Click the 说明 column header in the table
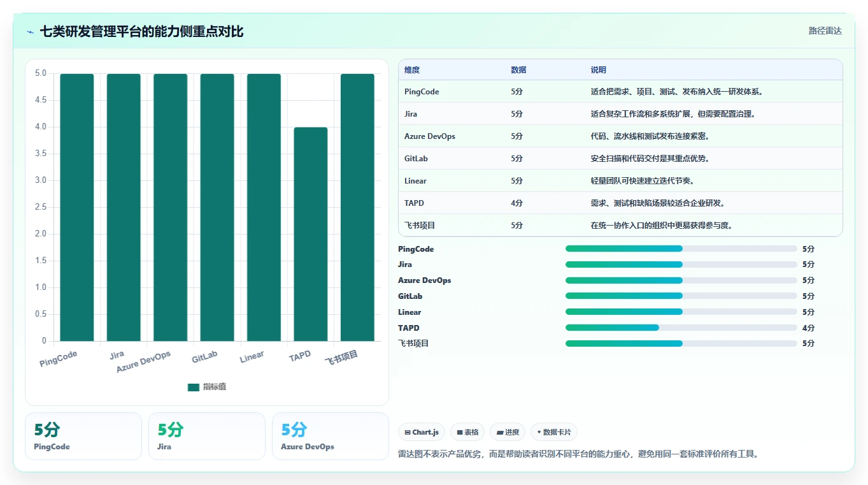This screenshot has height=485, width=868. (x=599, y=70)
